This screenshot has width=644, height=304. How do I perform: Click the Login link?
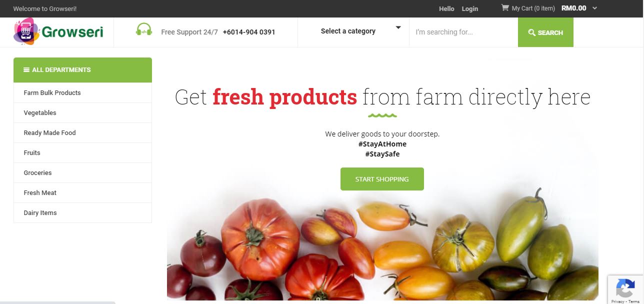[x=470, y=8]
